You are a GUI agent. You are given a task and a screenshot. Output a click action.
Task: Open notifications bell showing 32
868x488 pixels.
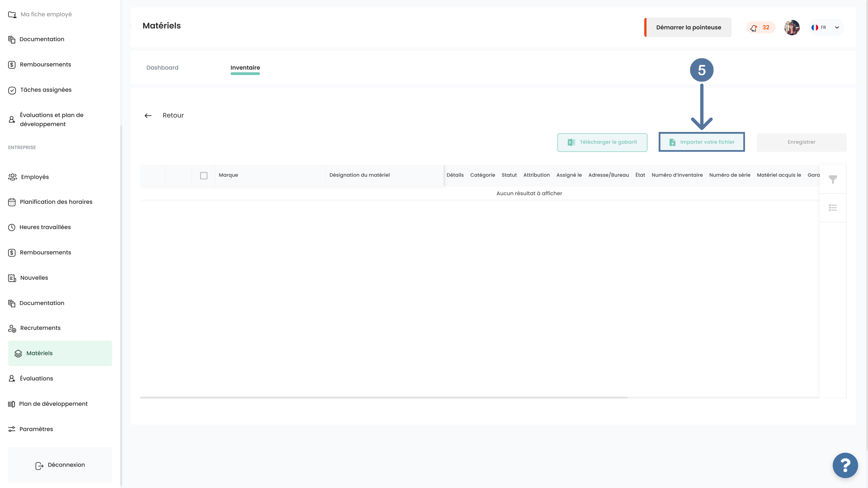pos(761,27)
